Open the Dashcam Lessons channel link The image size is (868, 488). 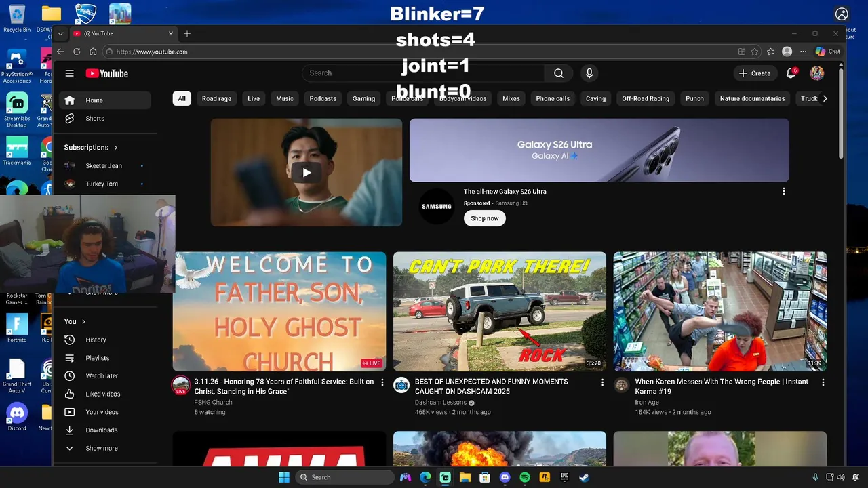(x=441, y=403)
